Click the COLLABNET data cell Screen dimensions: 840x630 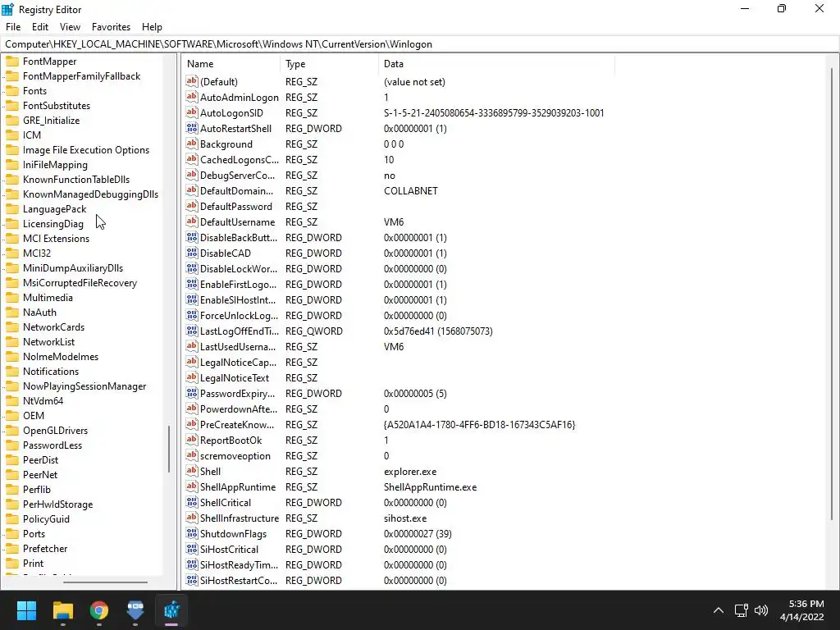[x=411, y=190]
